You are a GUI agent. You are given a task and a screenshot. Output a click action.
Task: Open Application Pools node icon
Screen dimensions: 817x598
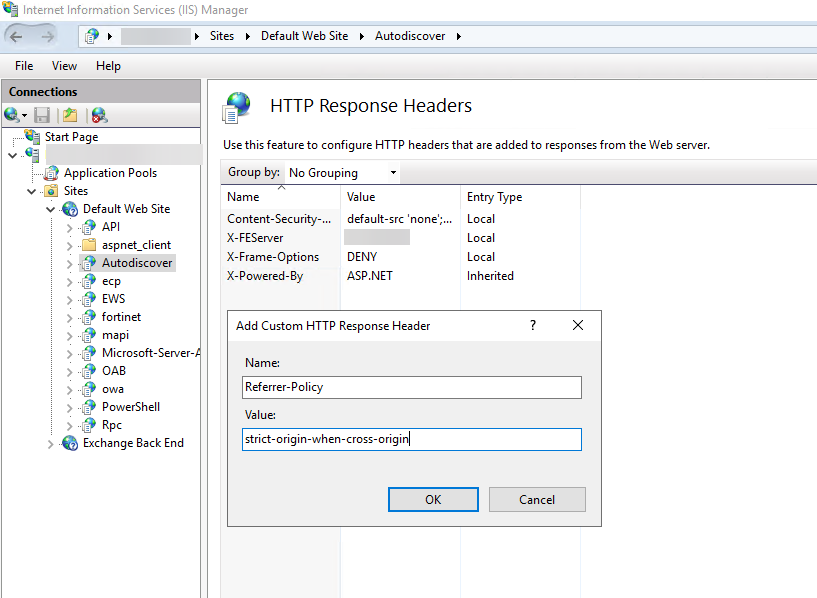(52, 173)
